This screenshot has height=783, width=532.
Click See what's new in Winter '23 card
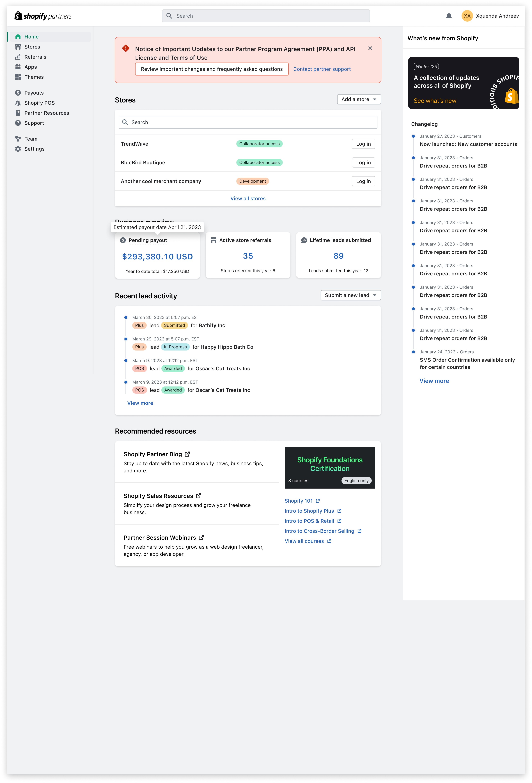click(x=435, y=101)
